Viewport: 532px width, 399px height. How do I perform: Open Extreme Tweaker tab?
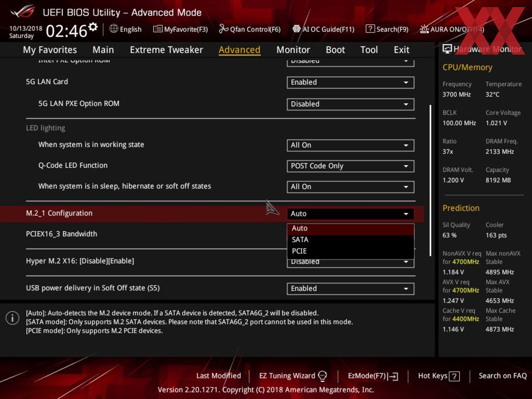166,50
